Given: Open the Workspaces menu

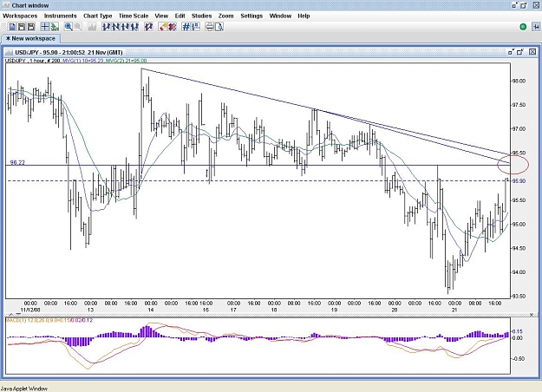Looking at the screenshot, I should click(20, 16).
